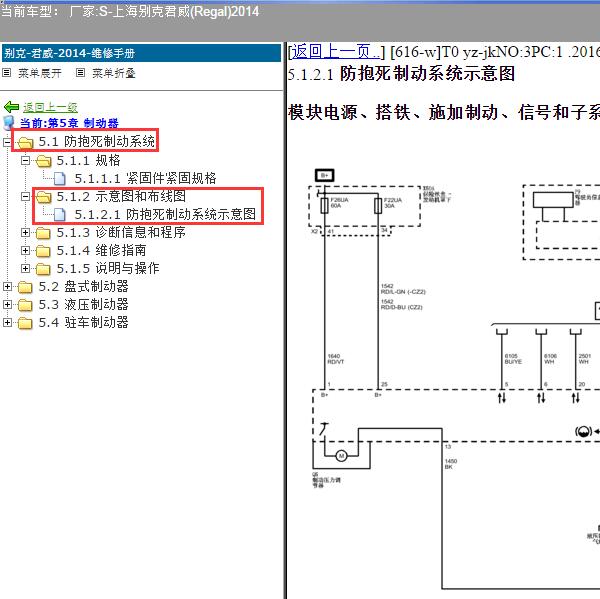Expand the 5.3 液压制动器 node
Screen dimensions: 600x599
click(x=7, y=304)
